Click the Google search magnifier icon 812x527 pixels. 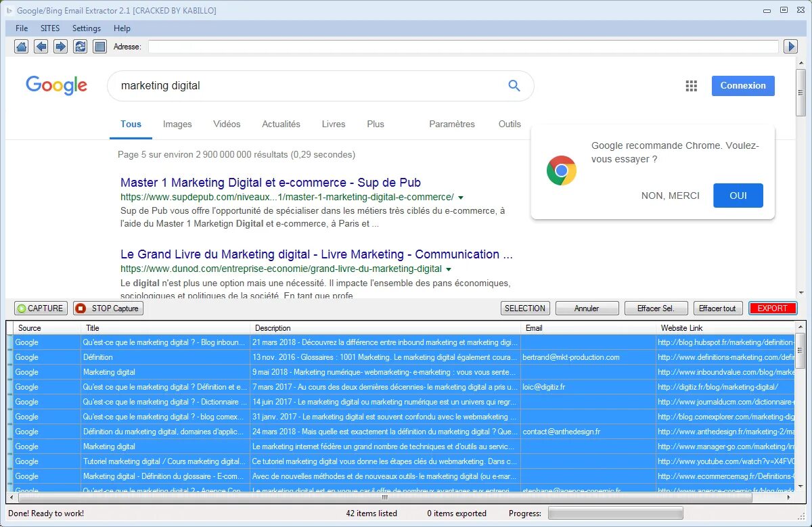(514, 86)
